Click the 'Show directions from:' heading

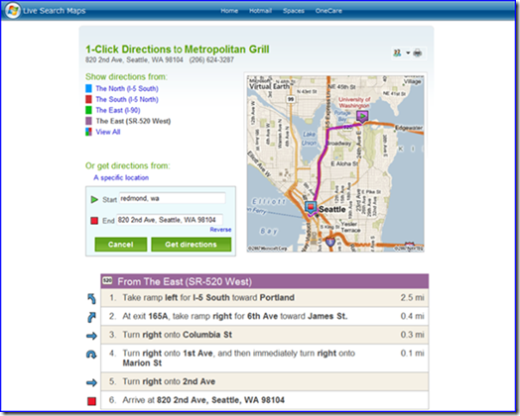pyautogui.click(x=126, y=77)
